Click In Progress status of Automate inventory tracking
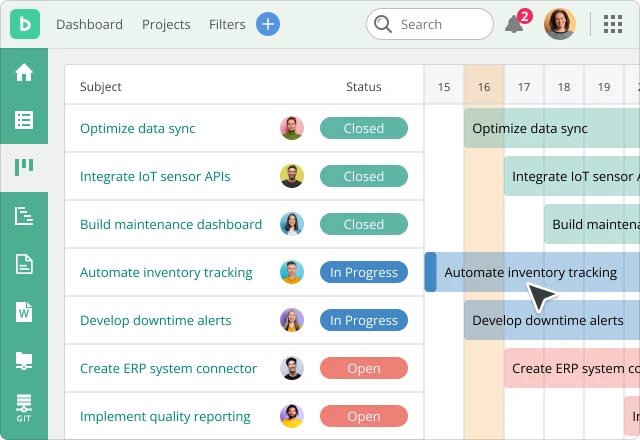 tap(364, 272)
